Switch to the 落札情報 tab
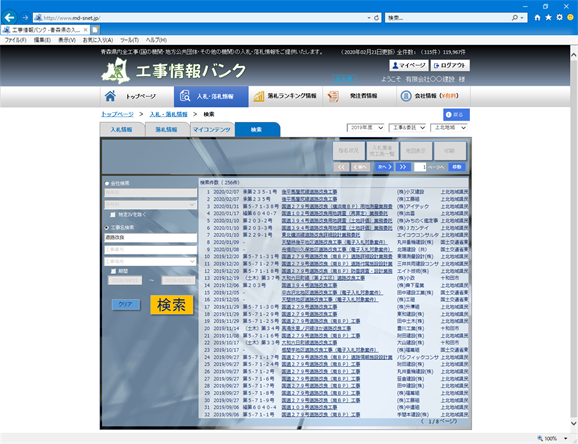578x444 pixels. point(166,129)
